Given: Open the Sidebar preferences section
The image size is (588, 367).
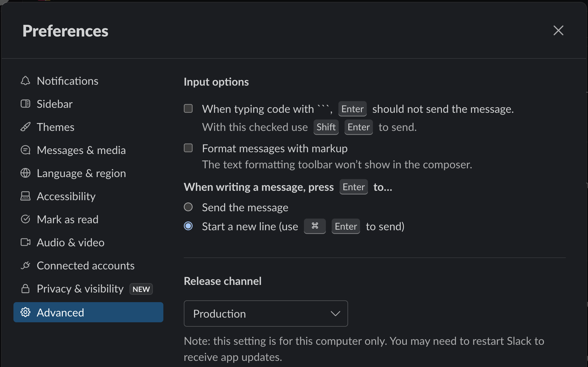Looking at the screenshot, I should (x=88, y=104).
